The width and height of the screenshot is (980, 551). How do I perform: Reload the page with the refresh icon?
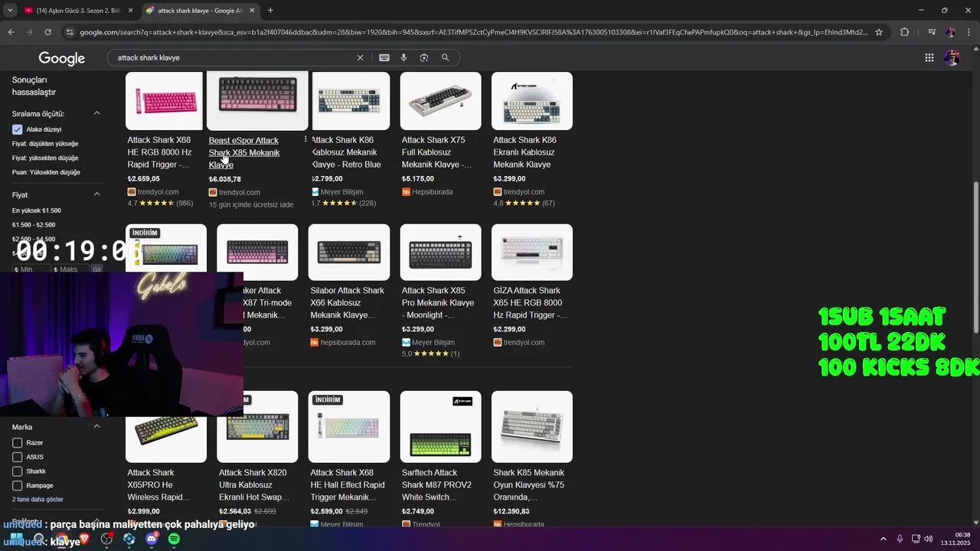48,32
